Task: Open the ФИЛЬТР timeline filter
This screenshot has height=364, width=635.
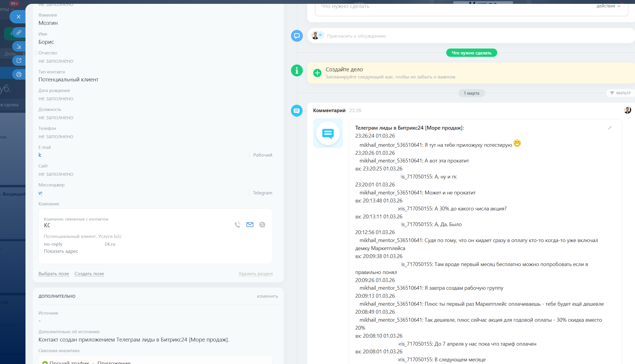Action: 620,93
